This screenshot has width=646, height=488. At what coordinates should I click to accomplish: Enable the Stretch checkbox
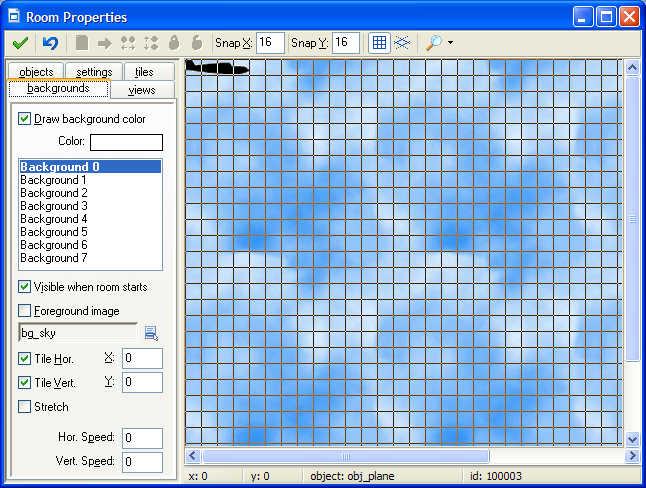[x=25, y=407]
